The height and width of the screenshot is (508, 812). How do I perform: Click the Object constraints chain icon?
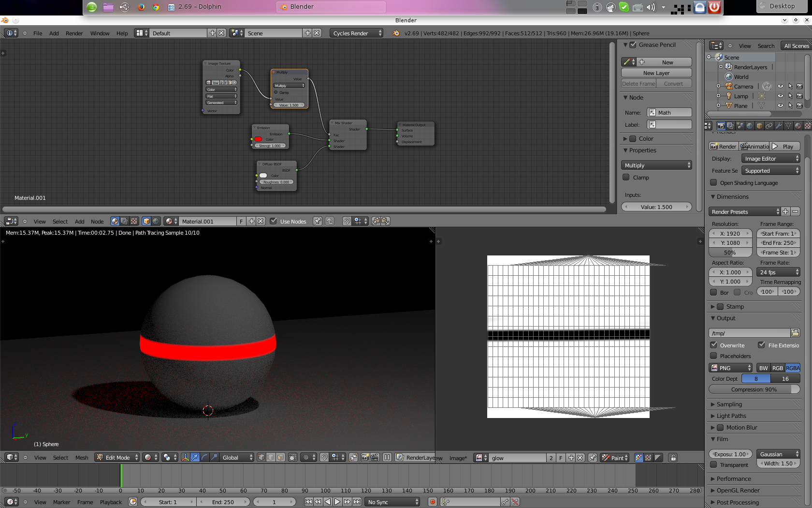pos(769,126)
